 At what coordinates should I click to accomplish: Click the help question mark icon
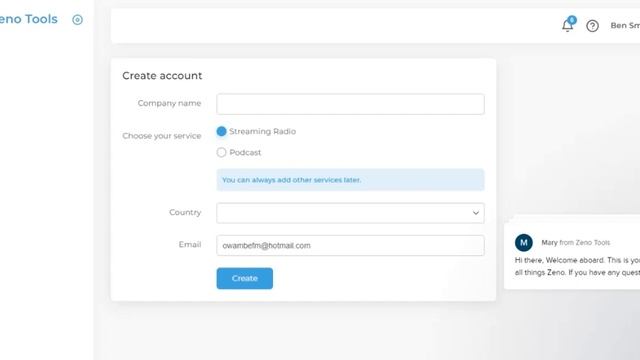(592, 26)
